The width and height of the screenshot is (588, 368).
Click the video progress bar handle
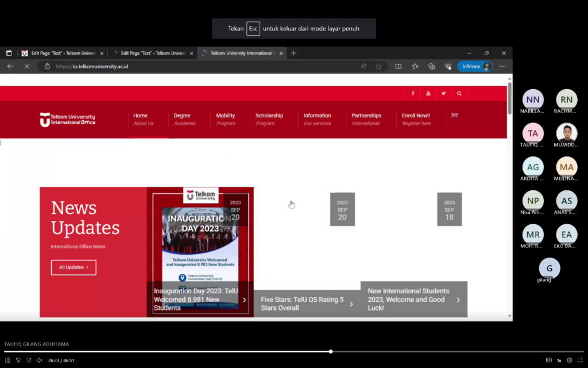click(x=330, y=351)
